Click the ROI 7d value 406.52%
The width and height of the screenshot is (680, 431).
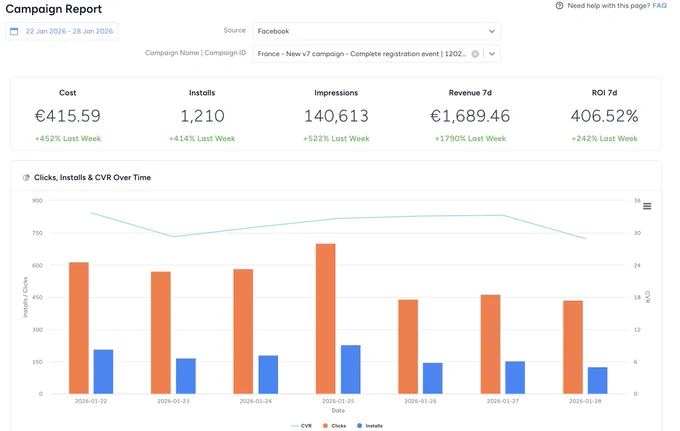click(605, 116)
